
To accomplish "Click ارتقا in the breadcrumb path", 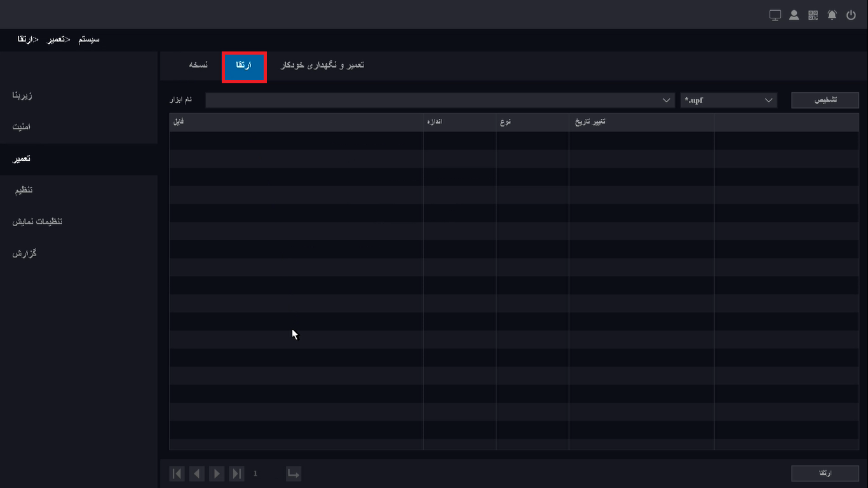I will [25, 39].
